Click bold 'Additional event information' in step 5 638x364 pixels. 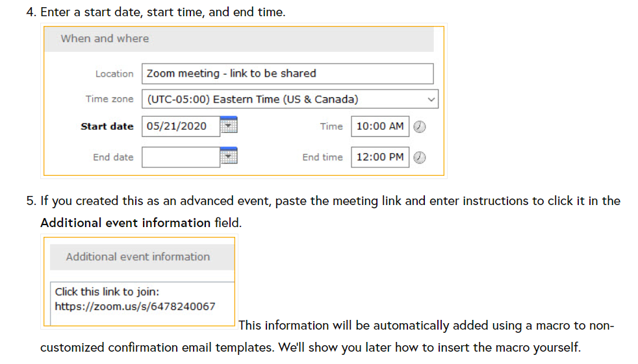click(x=125, y=223)
